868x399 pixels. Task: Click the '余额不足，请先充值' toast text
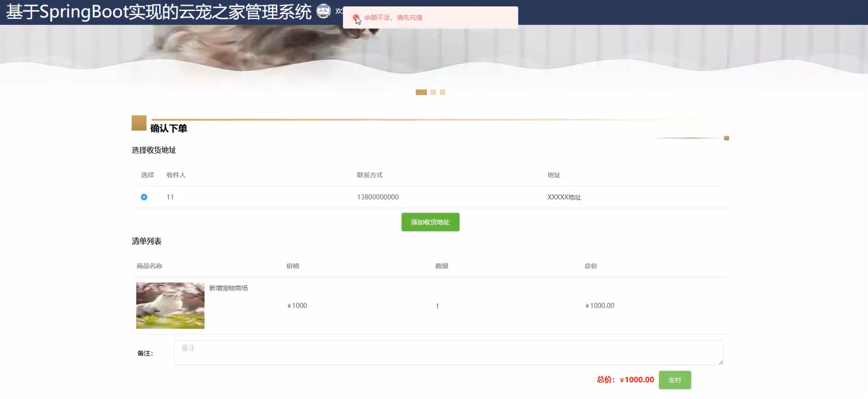(x=394, y=18)
